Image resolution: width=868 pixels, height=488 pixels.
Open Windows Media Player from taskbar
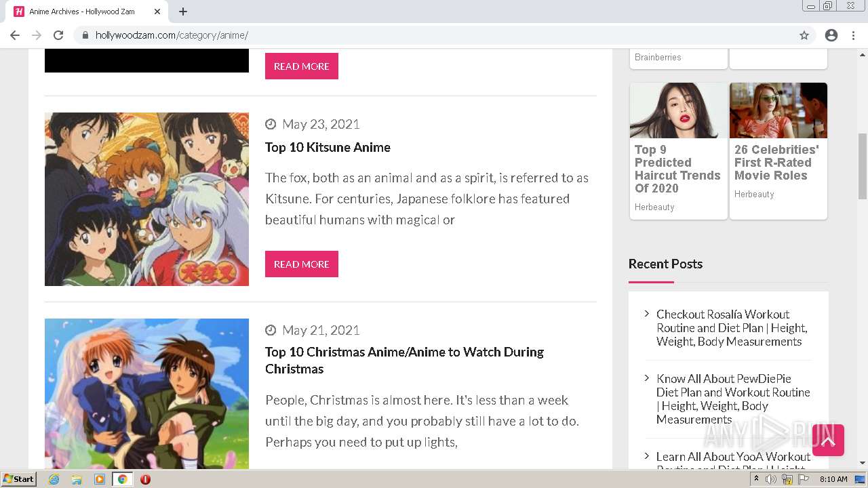[x=100, y=479]
